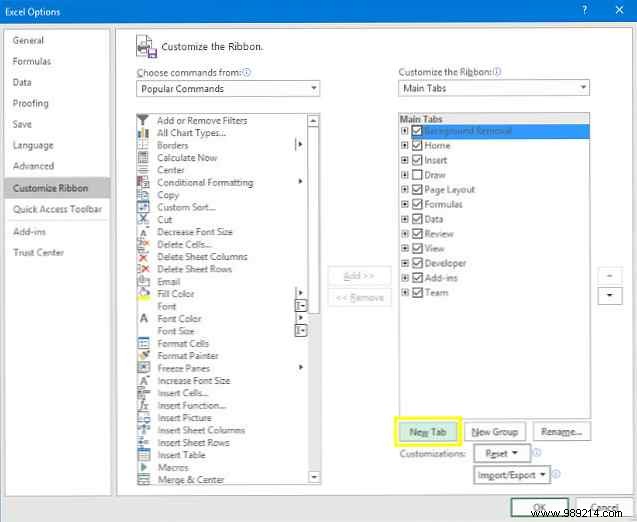Move selected tab down with arrow button
The image size is (637, 522).
(x=610, y=295)
